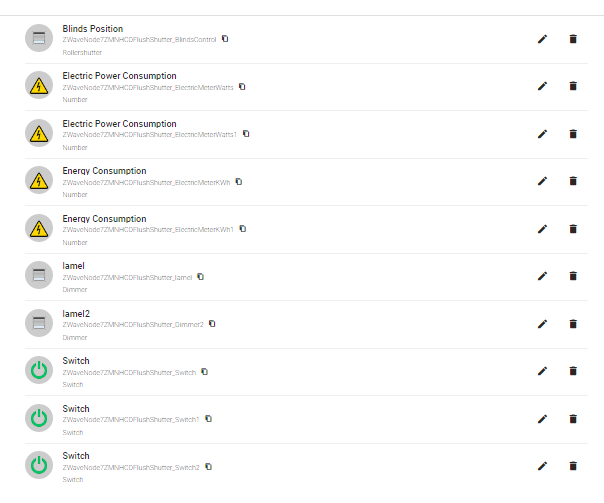Image resolution: width=604 pixels, height=503 pixels.
Task: Open the Blinds Position item label
Action: [93, 29]
